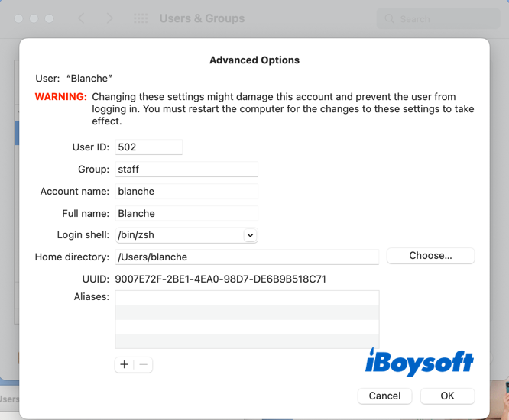The image size is (509, 420).
Task: Expand the Login shell dropdown arrow
Action: point(250,235)
